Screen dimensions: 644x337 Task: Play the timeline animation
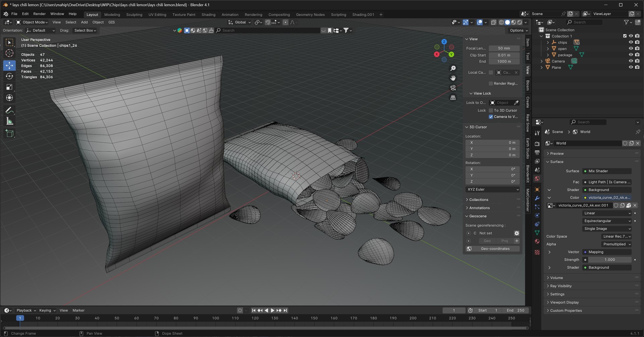coord(273,311)
